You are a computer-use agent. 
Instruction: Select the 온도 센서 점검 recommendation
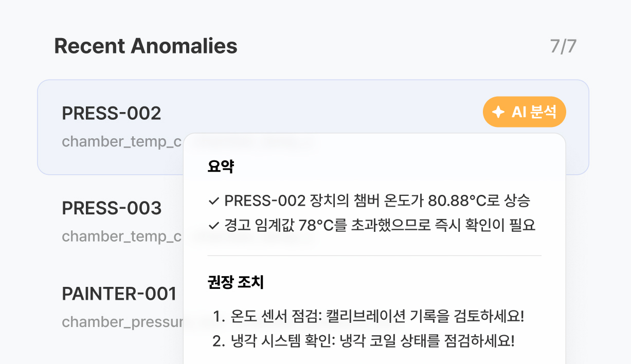[x=377, y=316]
